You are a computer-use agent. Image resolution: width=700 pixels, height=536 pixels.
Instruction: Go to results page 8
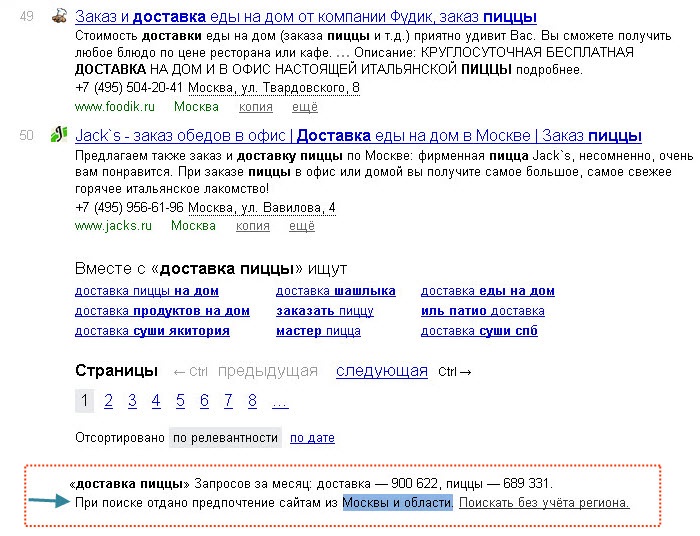[x=252, y=401]
